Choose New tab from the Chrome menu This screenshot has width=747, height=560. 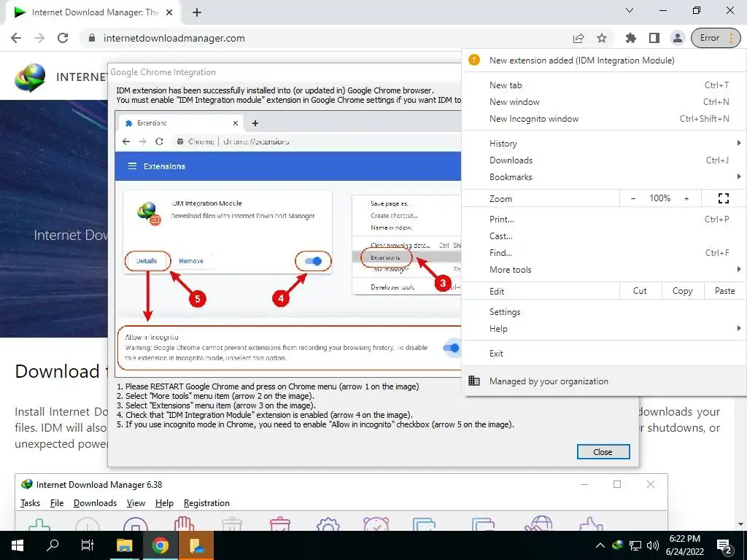coord(604,85)
